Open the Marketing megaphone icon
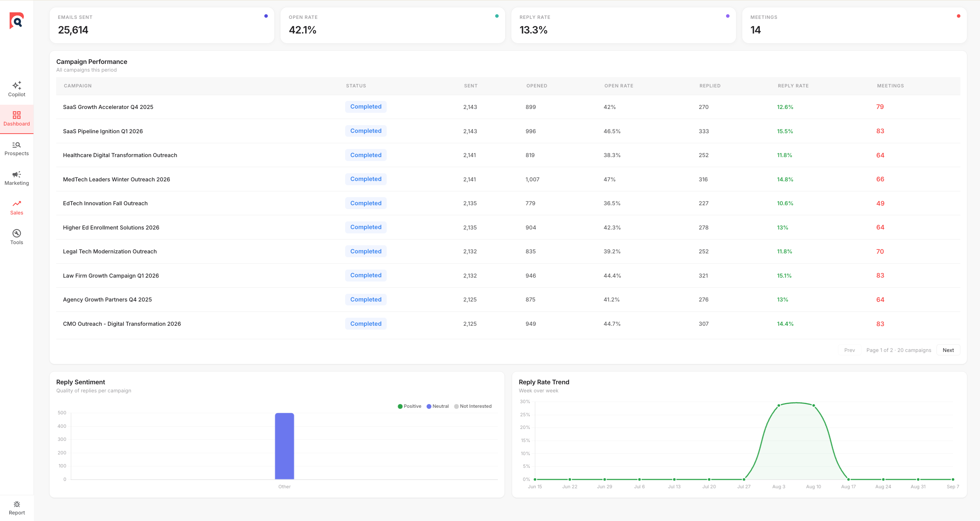The width and height of the screenshot is (980, 521). pyautogui.click(x=17, y=174)
